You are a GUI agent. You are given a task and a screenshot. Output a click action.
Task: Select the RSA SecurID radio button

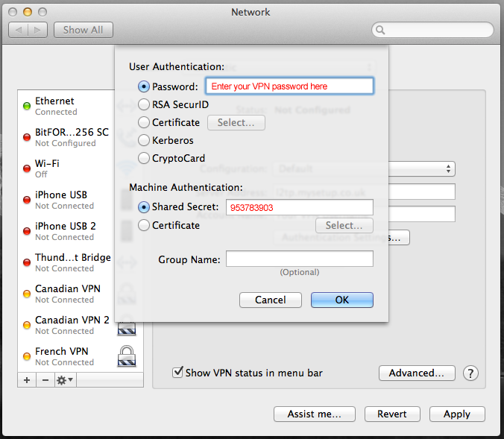[x=144, y=104]
